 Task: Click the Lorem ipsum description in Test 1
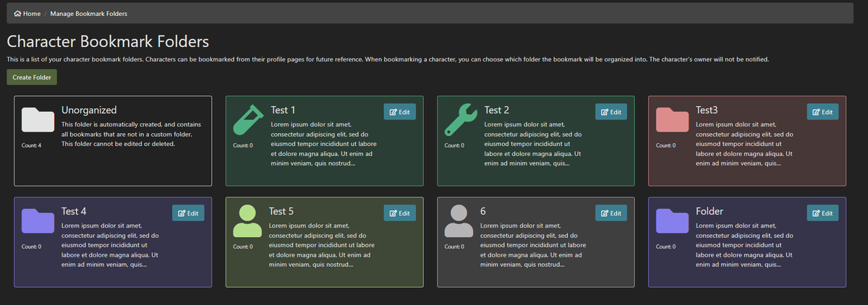coord(323,144)
